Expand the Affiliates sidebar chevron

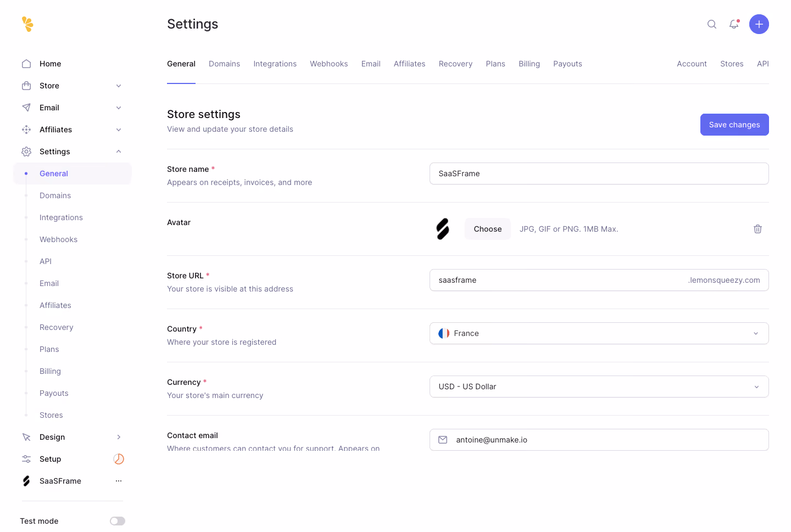click(119, 130)
